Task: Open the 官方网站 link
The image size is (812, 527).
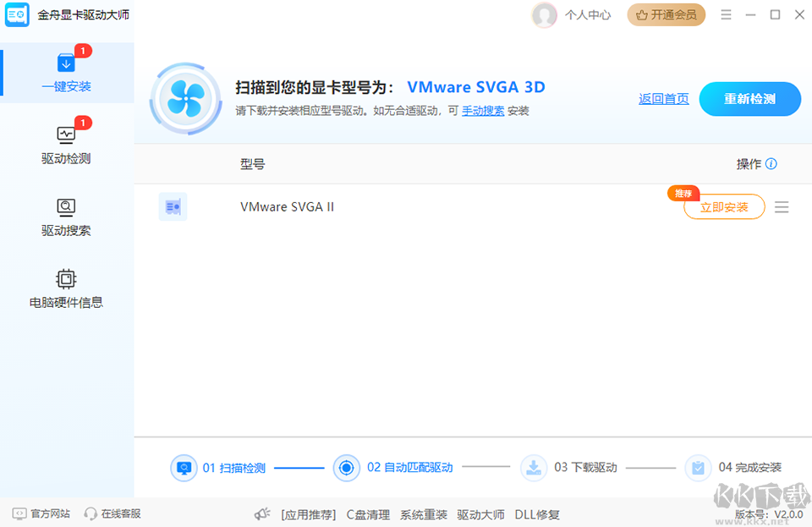Action: (x=50, y=513)
